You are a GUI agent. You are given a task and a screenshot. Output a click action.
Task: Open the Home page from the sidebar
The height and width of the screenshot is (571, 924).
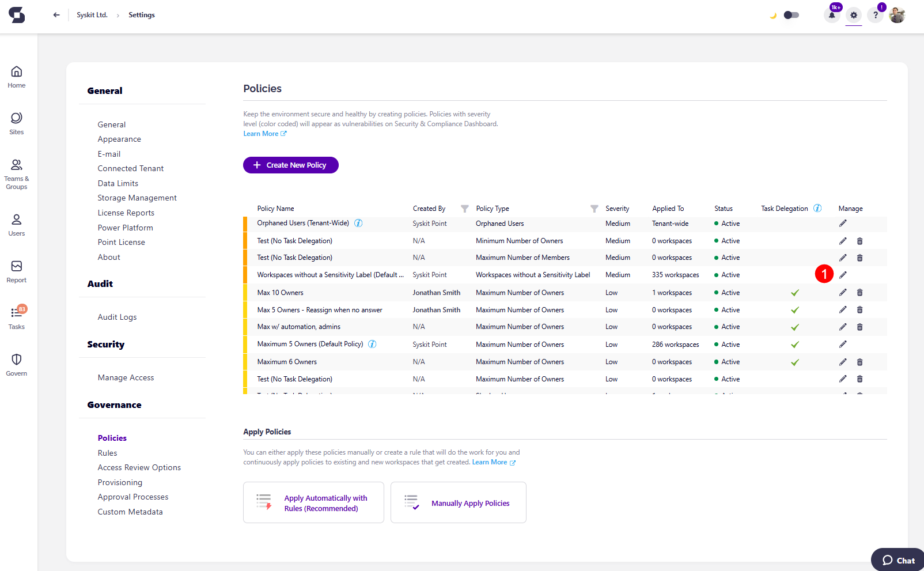click(x=16, y=75)
